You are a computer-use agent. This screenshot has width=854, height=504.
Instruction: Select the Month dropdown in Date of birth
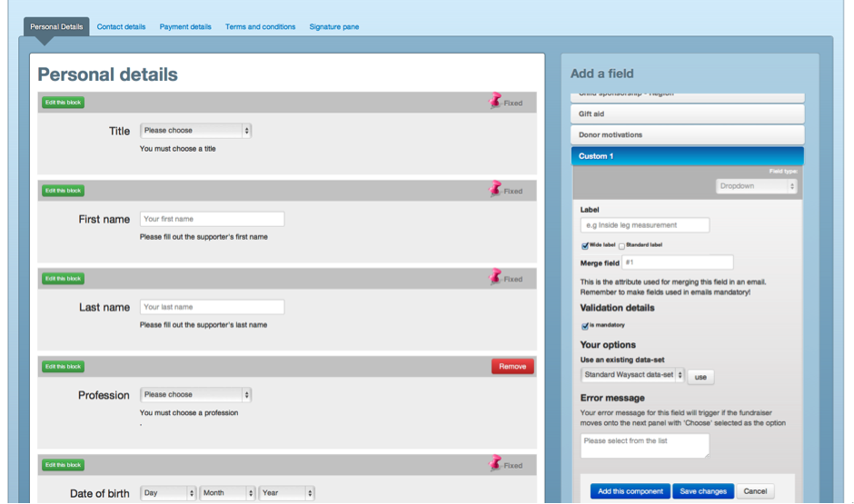(x=227, y=493)
